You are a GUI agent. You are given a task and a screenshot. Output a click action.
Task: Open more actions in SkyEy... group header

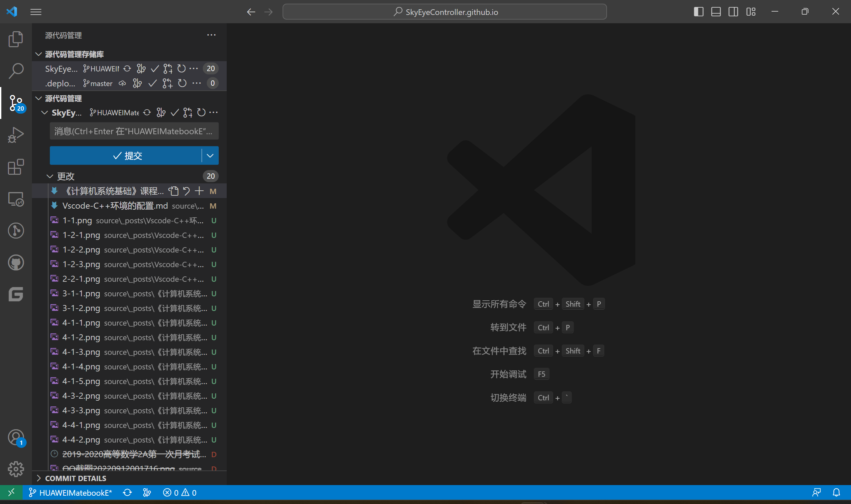[213, 112]
